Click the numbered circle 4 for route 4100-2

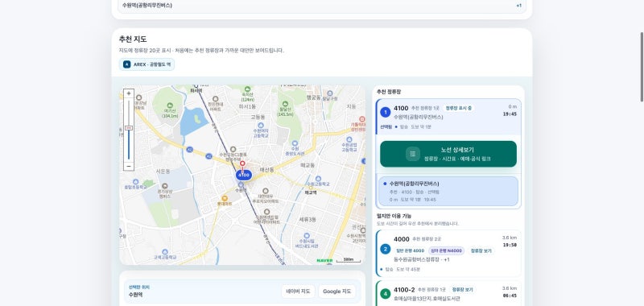pyautogui.click(x=385, y=294)
